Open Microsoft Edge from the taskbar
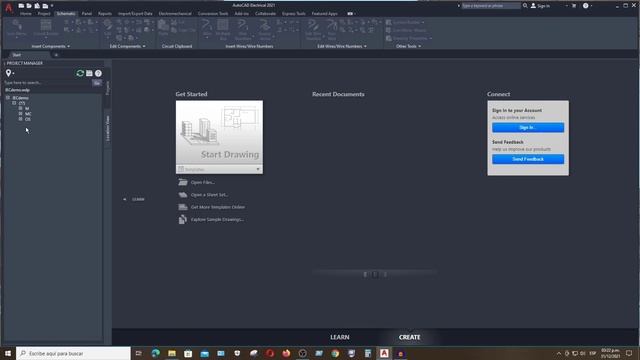Image resolution: width=640 pixels, height=360 pixels. click(156, 353)
